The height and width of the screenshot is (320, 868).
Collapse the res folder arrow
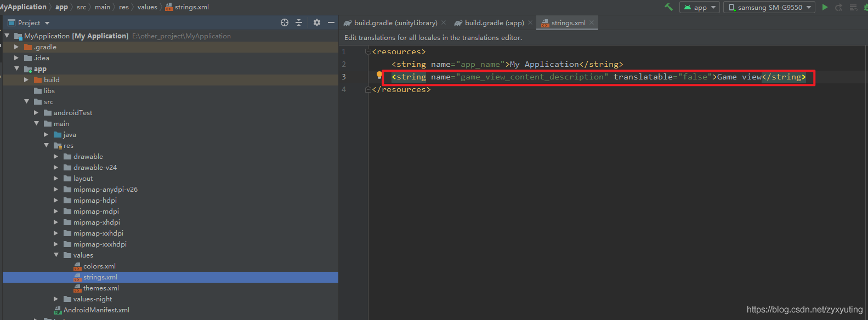pyautogui.click(x=46, y=145)
